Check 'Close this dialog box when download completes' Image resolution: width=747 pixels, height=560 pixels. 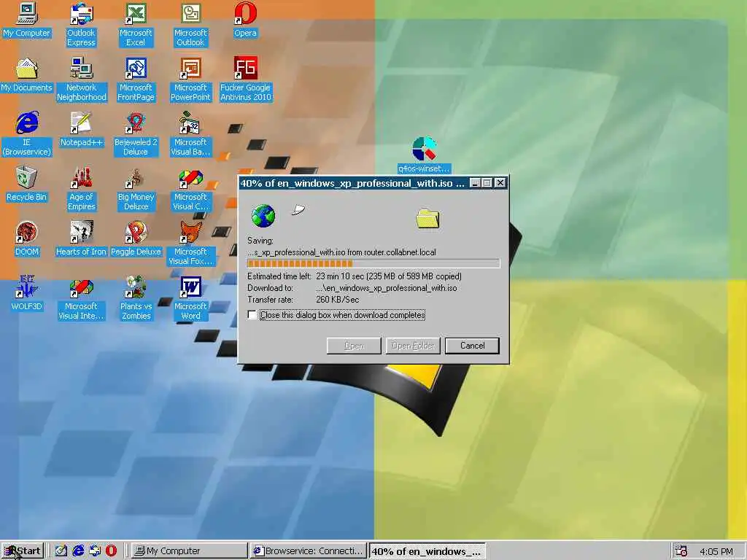point(252,315)
